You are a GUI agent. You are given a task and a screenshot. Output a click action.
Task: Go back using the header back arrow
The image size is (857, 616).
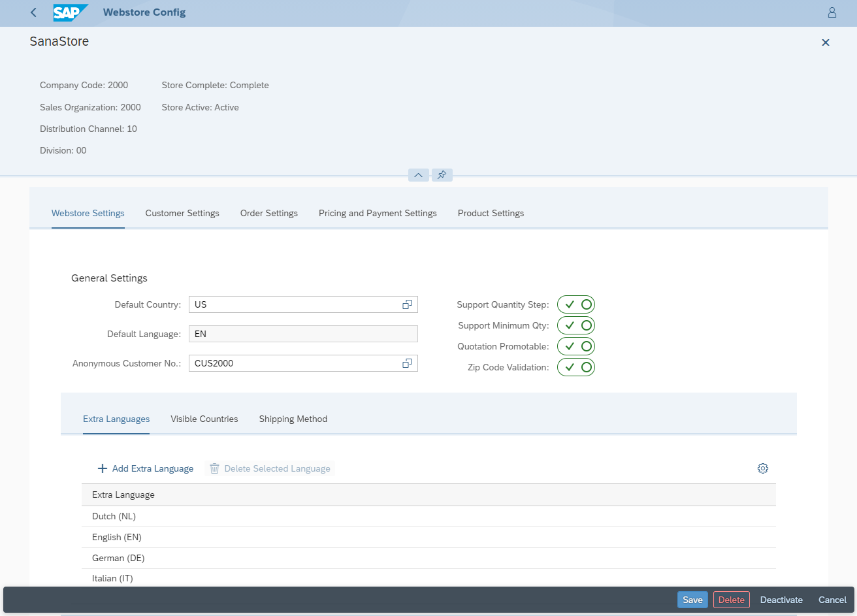[x=33, y=12]
